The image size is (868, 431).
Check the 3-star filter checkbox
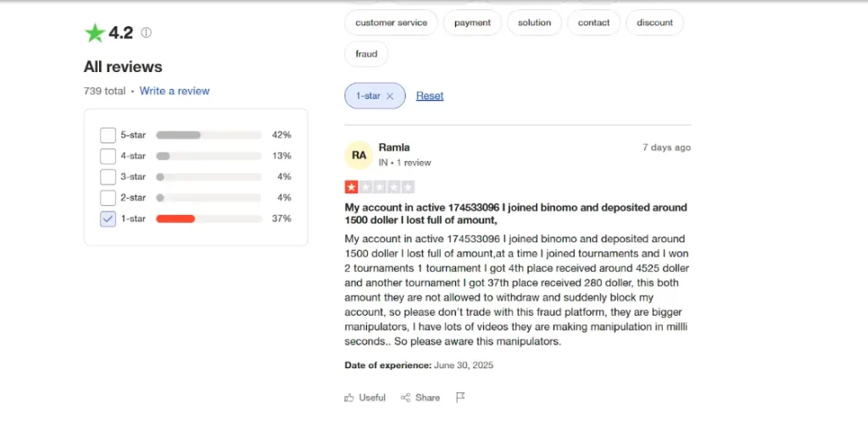pyautogui.click(x=108, y=177)
